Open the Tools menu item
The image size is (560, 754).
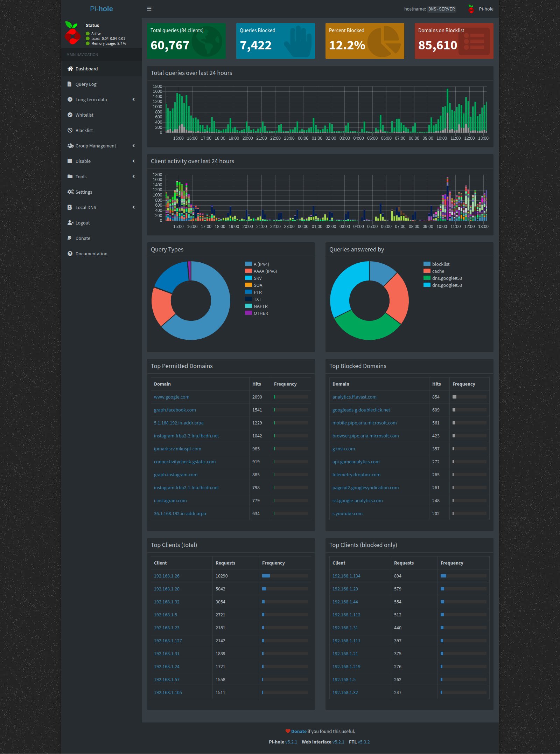[81, 177]
